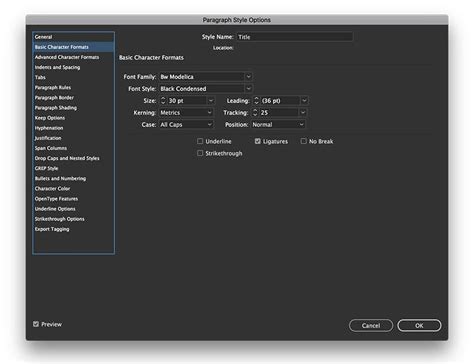Viewport: 474px width, 364px height.
Task: Click the Tracking value field 25
Action: pyautogui.click(x=279, y=113)
